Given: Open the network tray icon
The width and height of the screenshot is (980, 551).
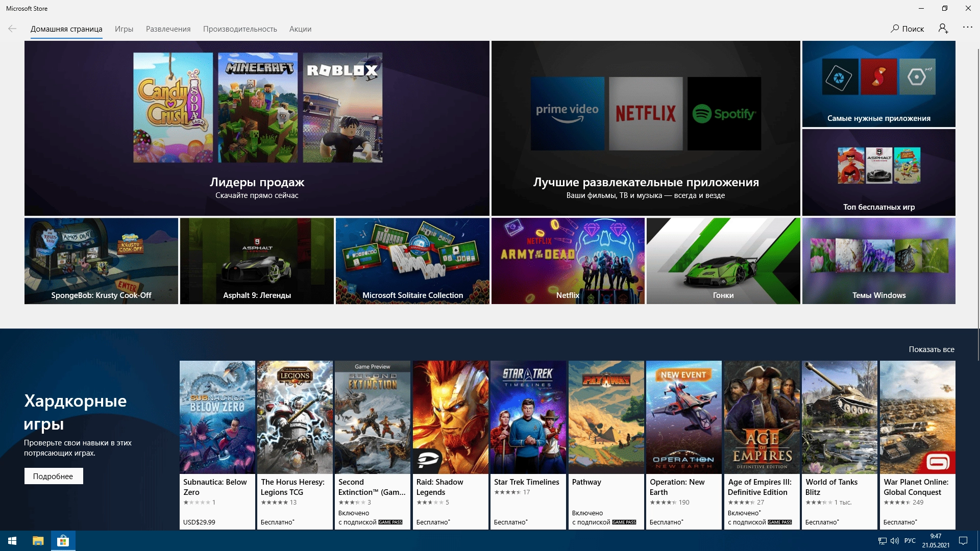Looking at the screenshot, I should pyautogui.click(x=882, y=541).
